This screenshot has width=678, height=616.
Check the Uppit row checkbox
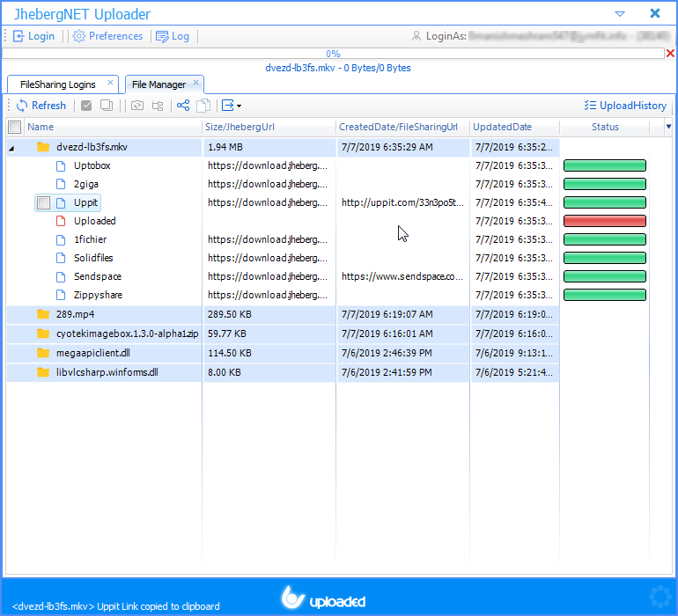point(44,202)
